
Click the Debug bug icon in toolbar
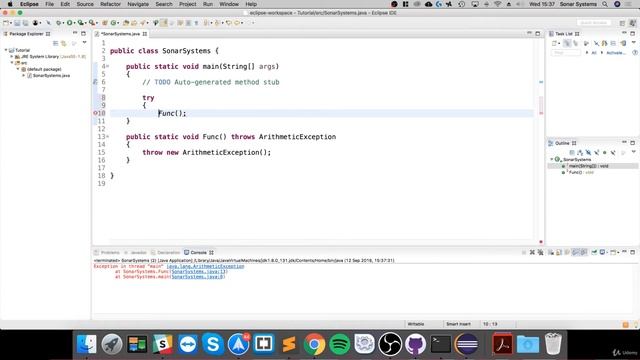click(58, 23)
